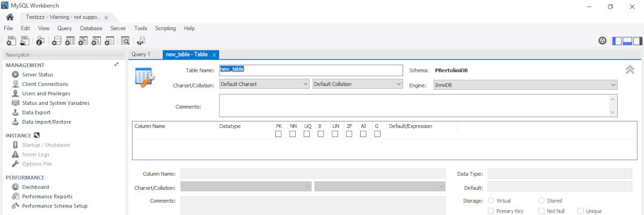Create a new SQL tab toolbar icon

click(x=11, y=40)
